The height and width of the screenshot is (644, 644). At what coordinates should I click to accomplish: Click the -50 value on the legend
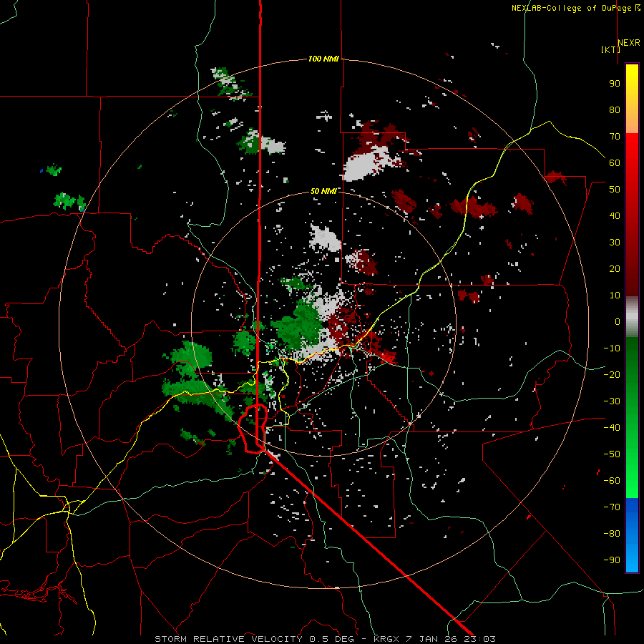612,454
